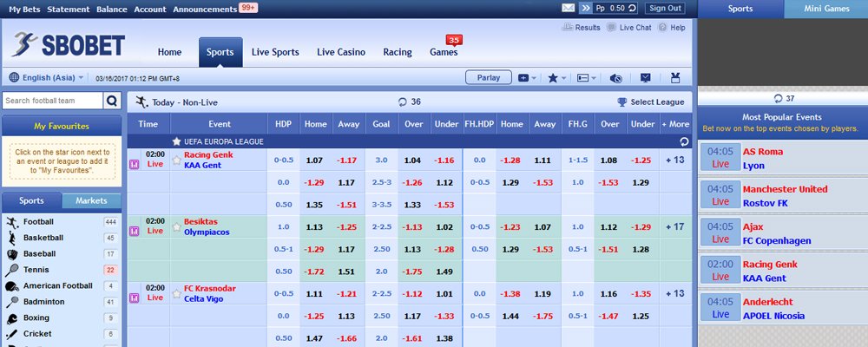Expand the double-arrow balance toggle
The width and height of the screenshot is (868, 347).
[x=586, y=9]
